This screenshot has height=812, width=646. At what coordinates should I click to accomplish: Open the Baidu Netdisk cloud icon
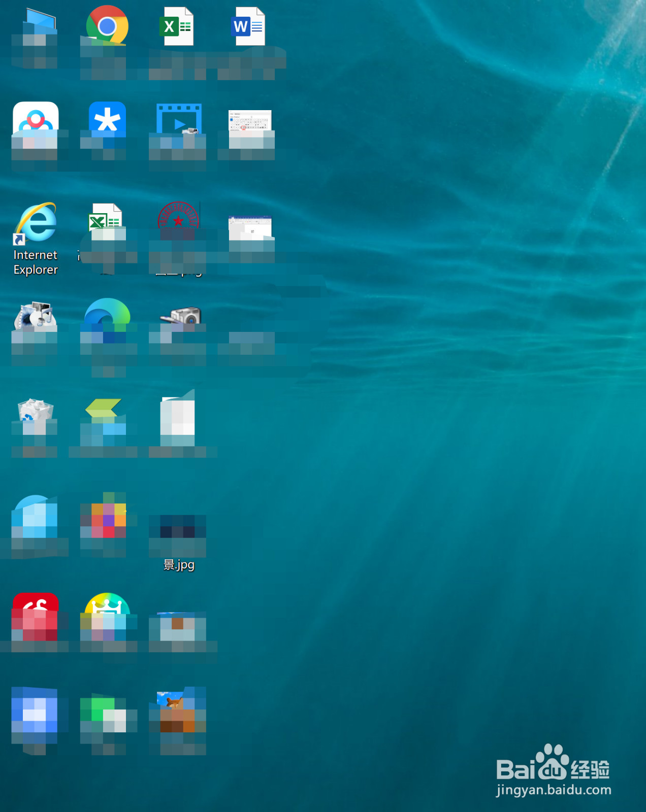36,124
